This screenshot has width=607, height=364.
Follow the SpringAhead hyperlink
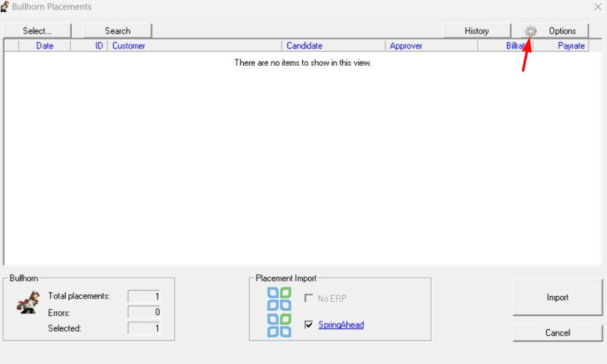tap(341, 325)
